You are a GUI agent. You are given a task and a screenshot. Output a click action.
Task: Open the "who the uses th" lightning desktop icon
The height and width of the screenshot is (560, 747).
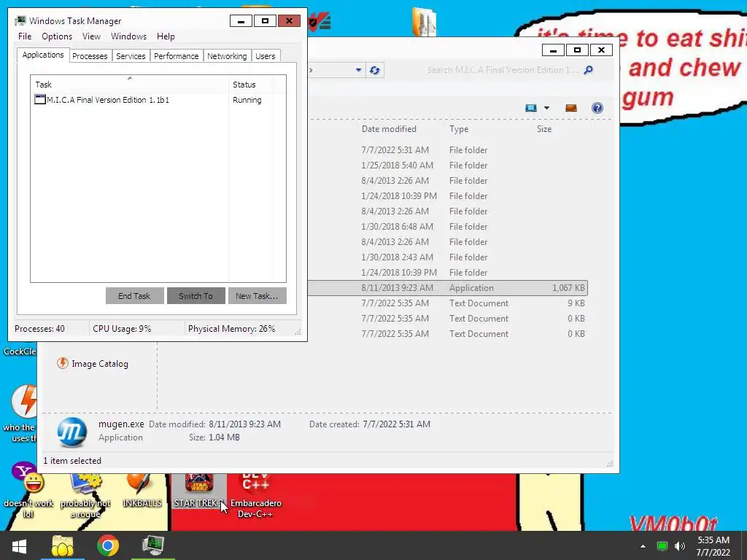coord(20,413)
